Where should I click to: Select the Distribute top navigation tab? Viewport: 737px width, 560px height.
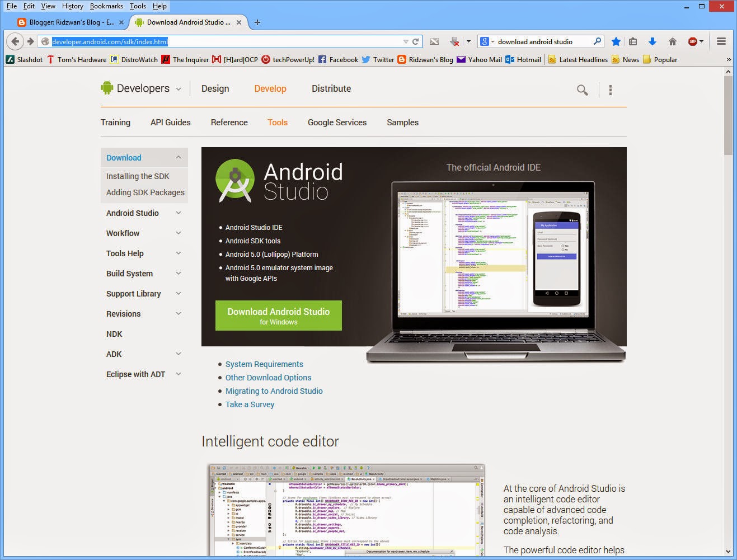[x=331, y=88]
